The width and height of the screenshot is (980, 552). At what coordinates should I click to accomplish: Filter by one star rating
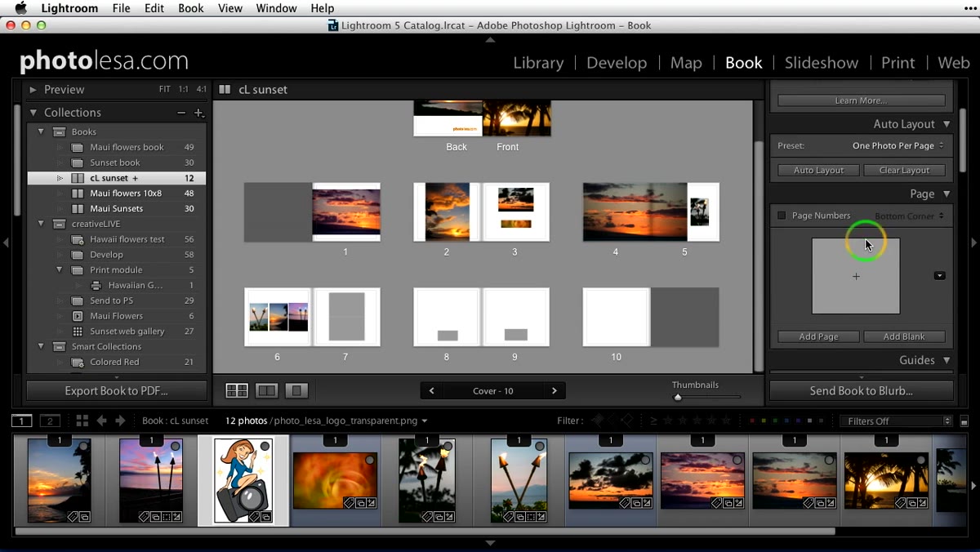[x=668, y=421]
